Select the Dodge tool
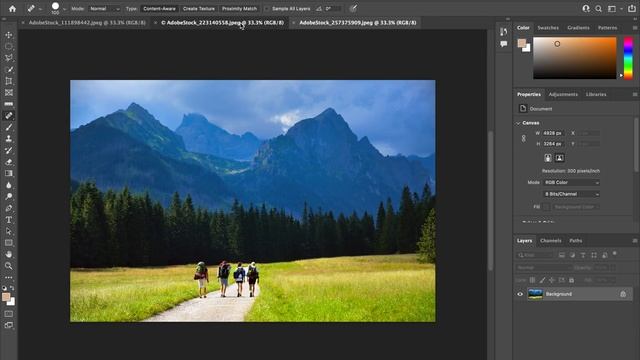Image resolution: width=640 pixels, height=360 pixels. [9, 196]
